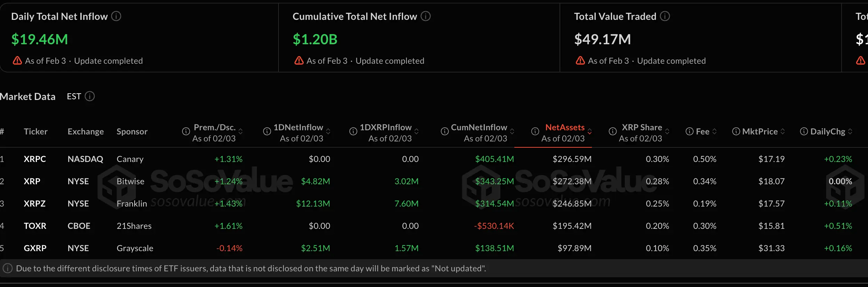Toggle sort arrows on Fee column
The height and width of the screenshot is (287, 868).
(x=715, y=132)
